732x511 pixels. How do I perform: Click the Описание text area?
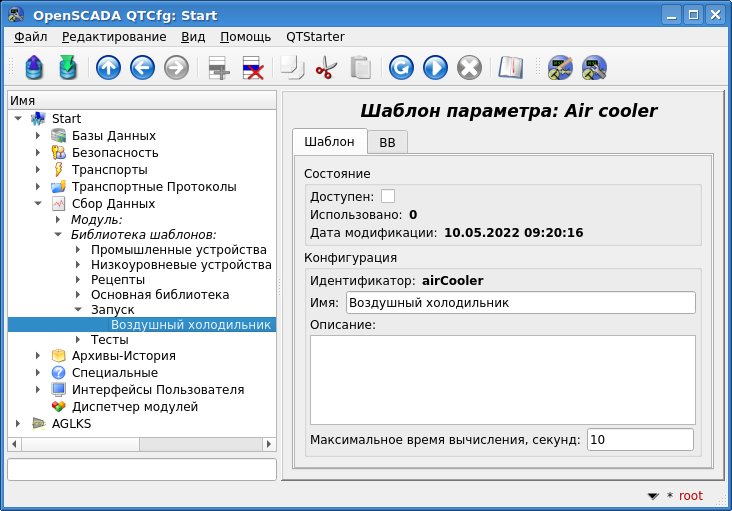pos(502,380)
